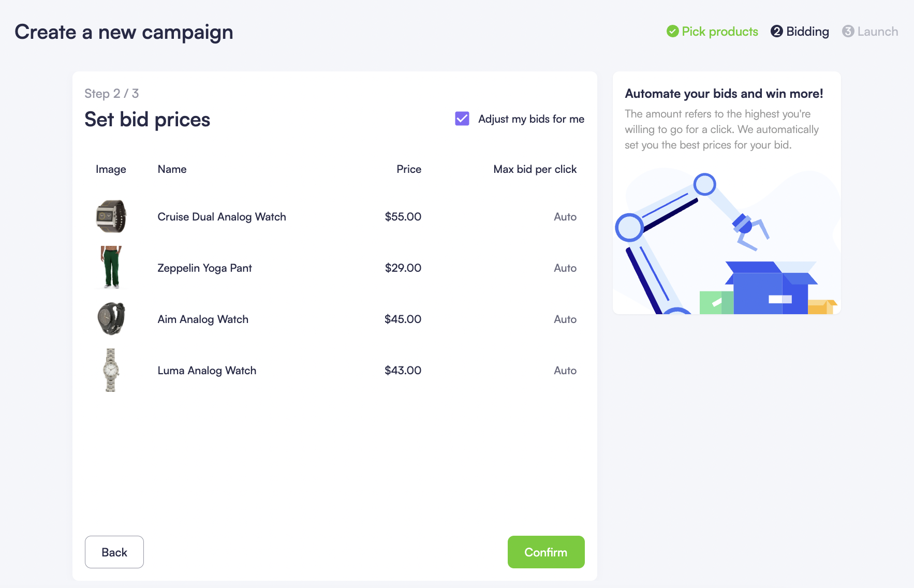Click the step 3 Launch number icon
Viewport: 914px width, 588px height.
point(848,32)
